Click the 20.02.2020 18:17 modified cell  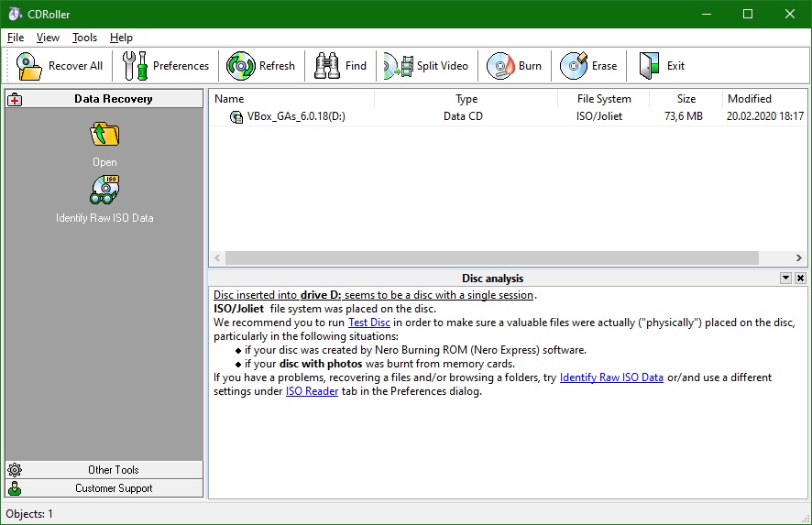coord(765,116)
